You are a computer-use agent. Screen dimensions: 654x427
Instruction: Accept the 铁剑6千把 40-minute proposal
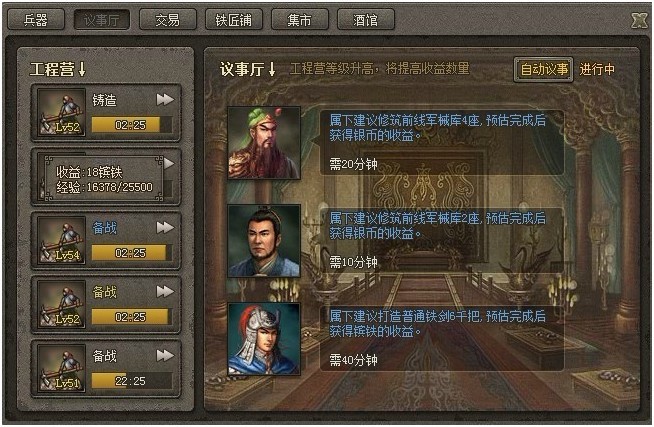coord(442,338)
